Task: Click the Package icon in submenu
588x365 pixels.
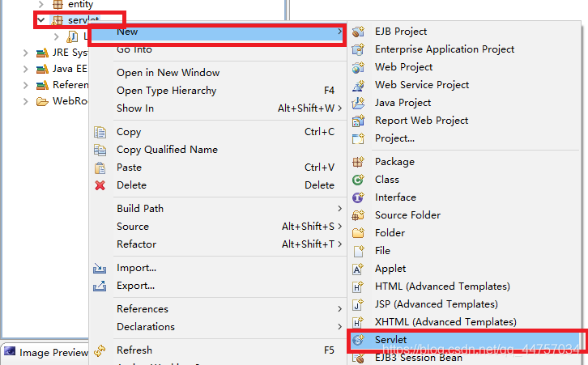Action: (x=359, y=162)
